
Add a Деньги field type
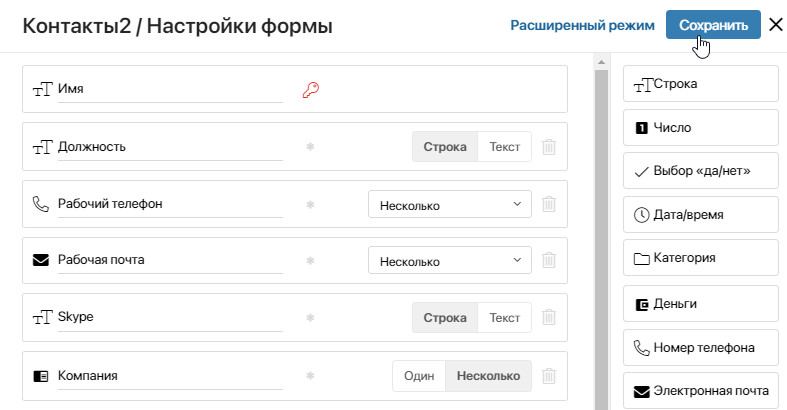(701, 304)
